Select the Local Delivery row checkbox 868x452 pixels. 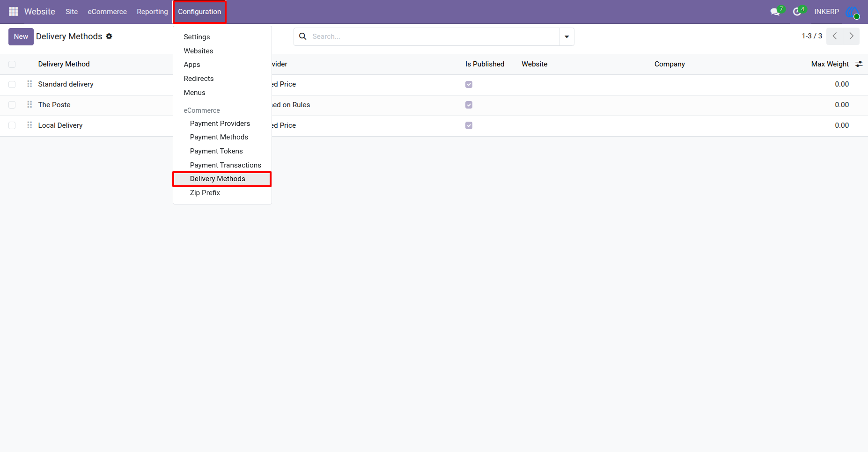click(12, 126)
